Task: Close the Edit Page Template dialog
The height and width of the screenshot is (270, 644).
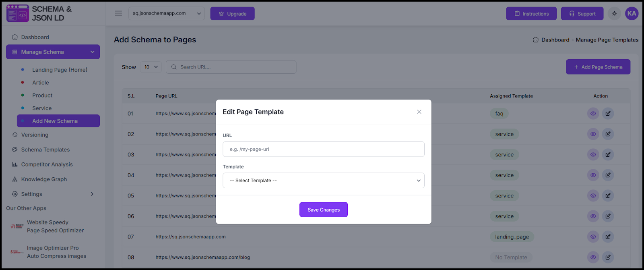Action: tap(419, 112)
